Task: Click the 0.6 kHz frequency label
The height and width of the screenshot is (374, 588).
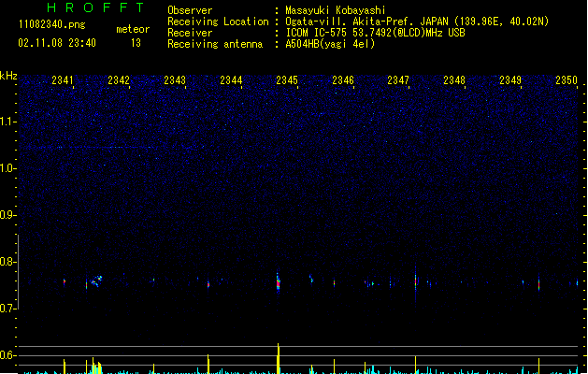Action: pyautogui.click(x=7, y=355)
